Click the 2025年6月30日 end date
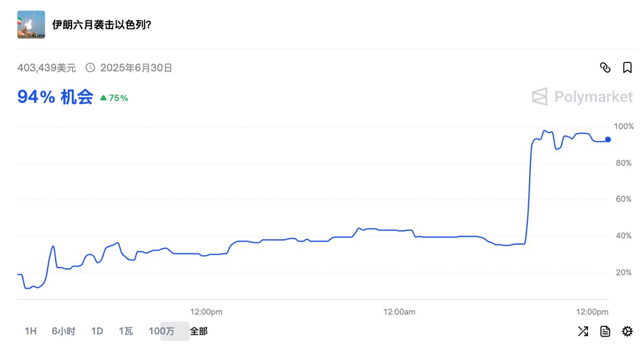644x351 pixels. (x=136, y=68)
